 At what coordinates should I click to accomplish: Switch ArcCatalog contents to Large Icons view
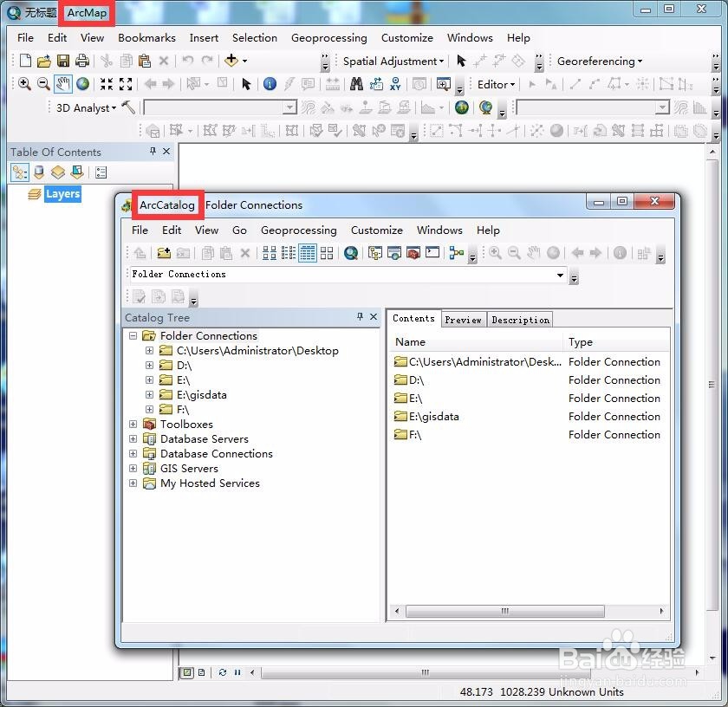tap(270, 253)
